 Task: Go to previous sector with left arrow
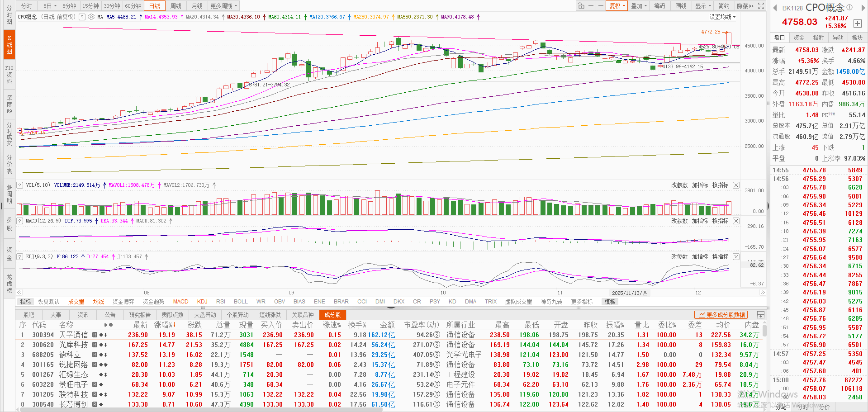point(775,8)
